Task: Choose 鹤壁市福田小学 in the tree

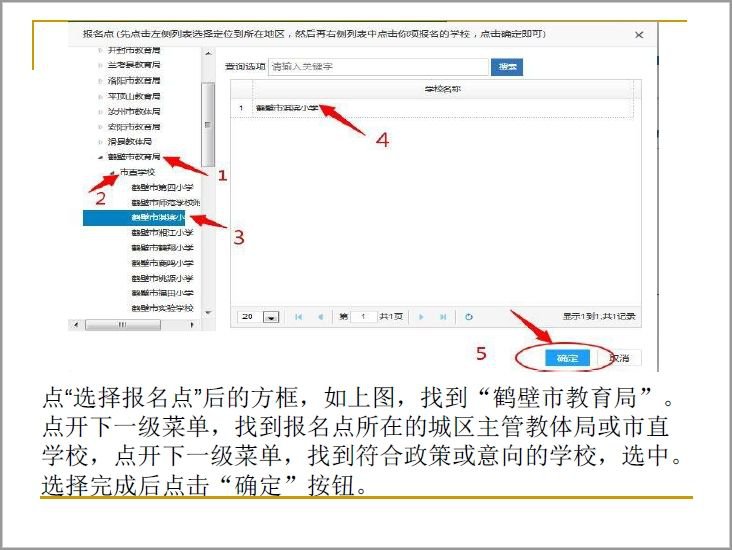Action: pos(162,293)
